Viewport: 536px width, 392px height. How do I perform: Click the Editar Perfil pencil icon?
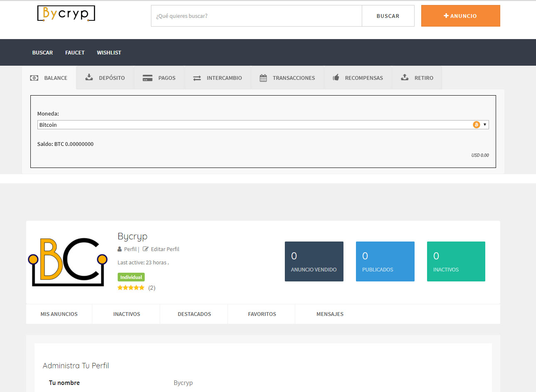click(x=146, y=249)
